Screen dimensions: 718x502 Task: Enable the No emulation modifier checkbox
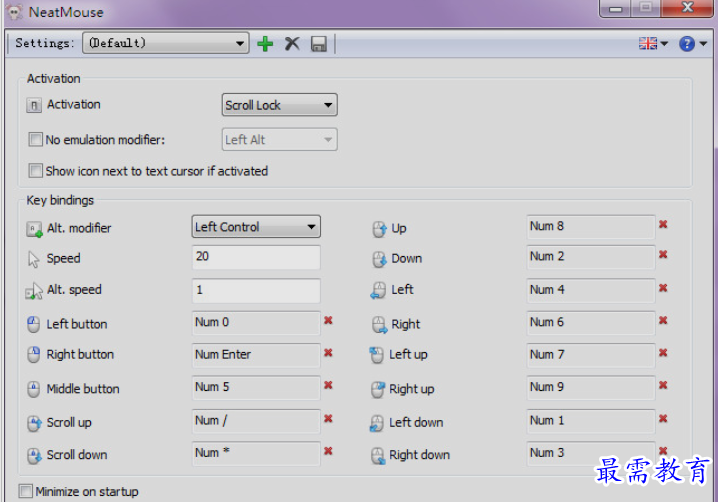tap(35, 139)
